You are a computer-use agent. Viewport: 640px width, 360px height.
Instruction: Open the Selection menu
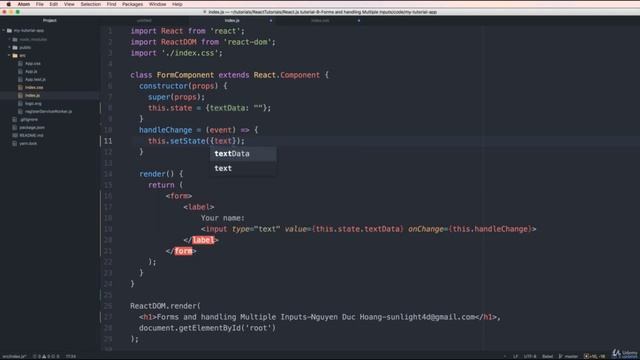(x=91, y=4)
